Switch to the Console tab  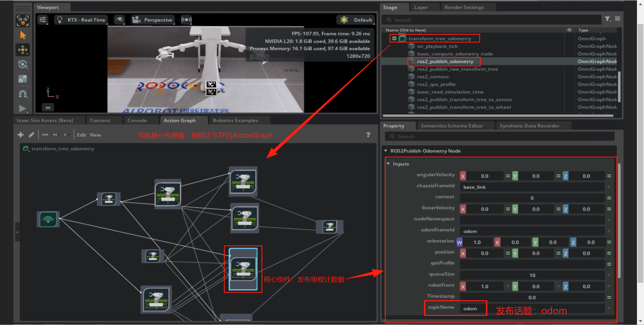(137, 120)
